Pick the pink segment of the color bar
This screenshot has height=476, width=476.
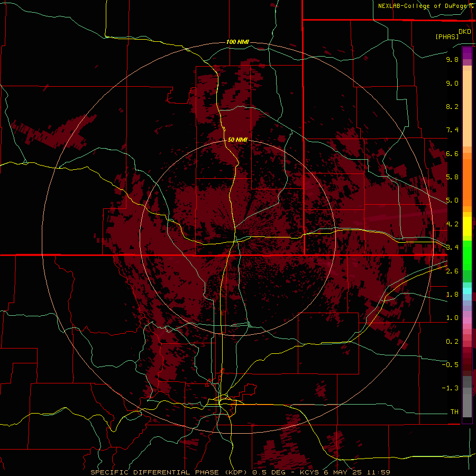(x=467, y=321)
